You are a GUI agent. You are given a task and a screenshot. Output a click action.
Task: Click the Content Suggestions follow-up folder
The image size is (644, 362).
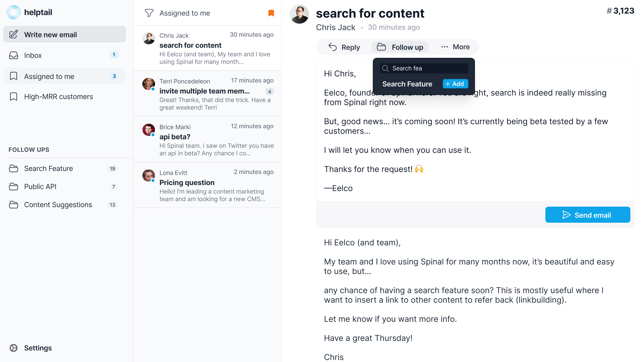[x=58, y=205]
